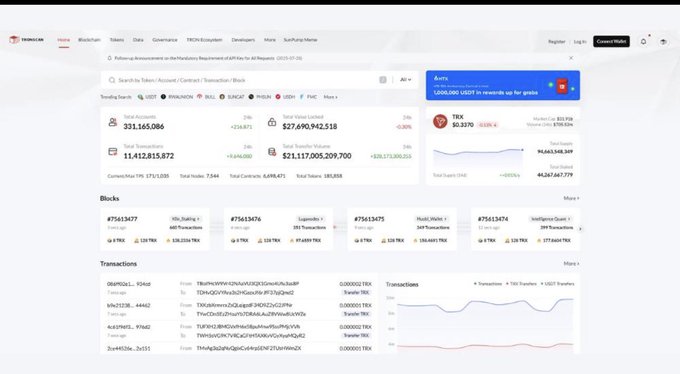The height and width of the screenshot is (374, 680).
Task: Open transaction hash ending 44462
Action: coord(129,305)
